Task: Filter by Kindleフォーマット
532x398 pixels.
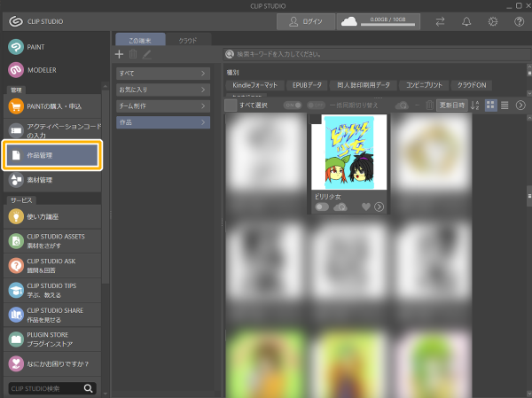Action: 254,85
